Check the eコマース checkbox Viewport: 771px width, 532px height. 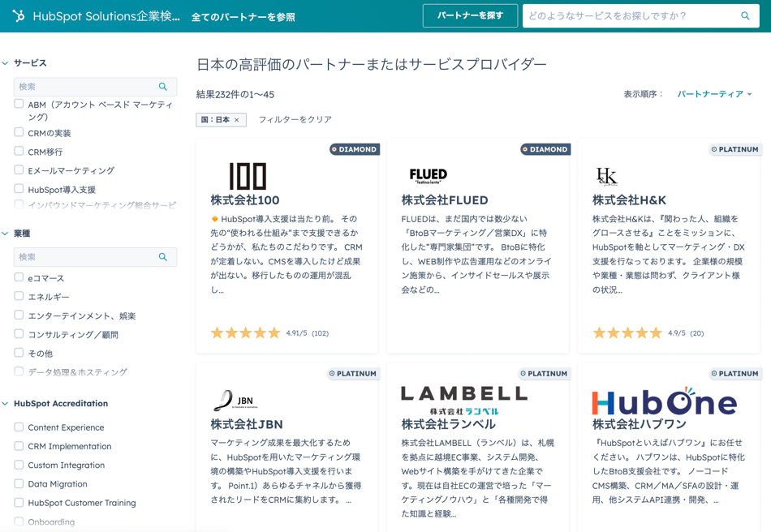19,277
